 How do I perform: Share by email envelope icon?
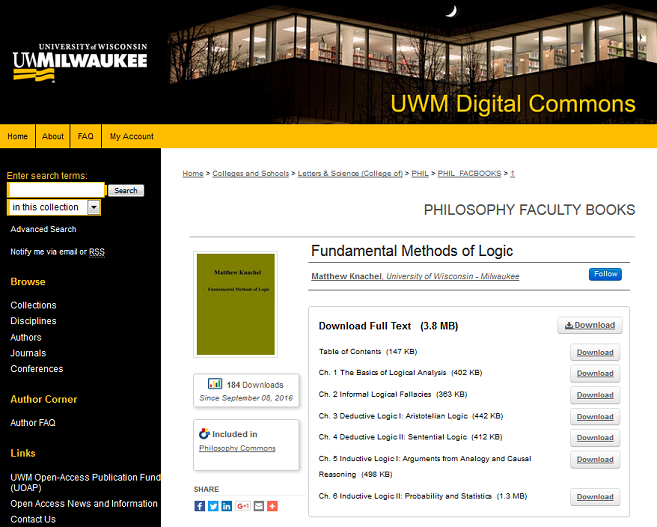(x=259, y=506)
